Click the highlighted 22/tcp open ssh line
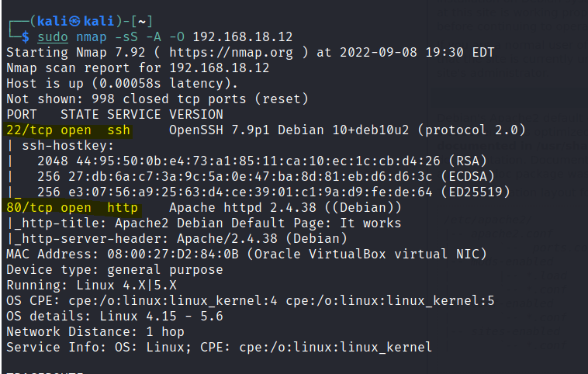588x374 pixels. coord(68,130)
